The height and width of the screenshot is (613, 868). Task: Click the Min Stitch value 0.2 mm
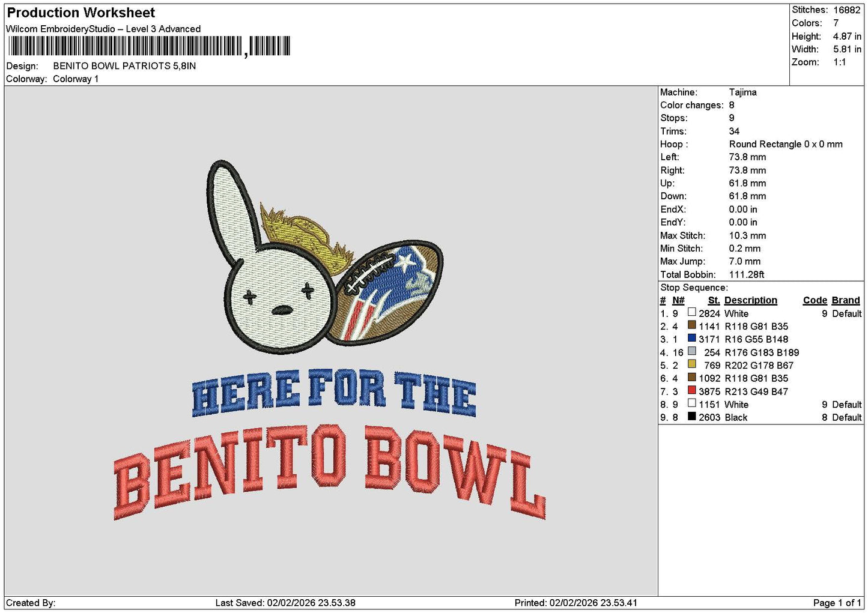[x=745, y=249]
